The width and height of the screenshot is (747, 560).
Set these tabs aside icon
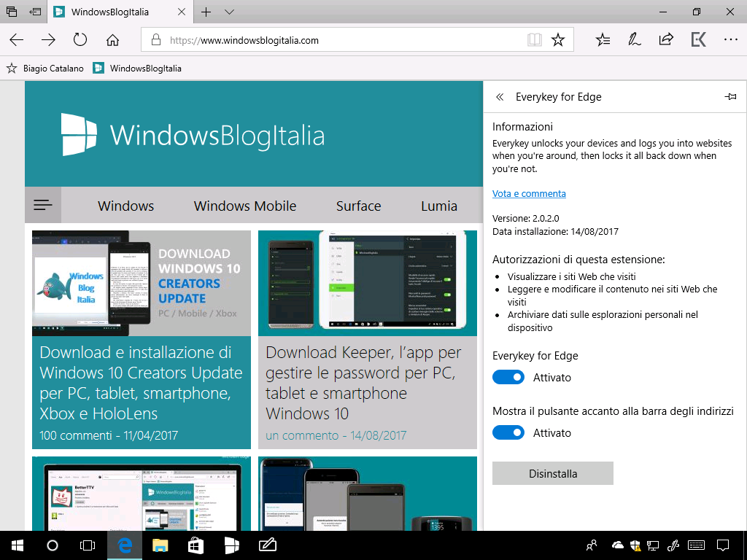click(x=35, y=12)
